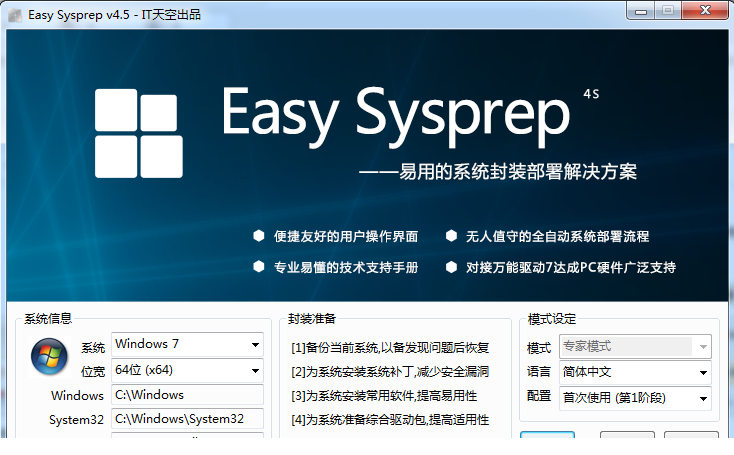Click the Windows path field C:\Windows
The height and width of the screenshot is (455, 734).
pyautogui.click(x=186, y=395)
